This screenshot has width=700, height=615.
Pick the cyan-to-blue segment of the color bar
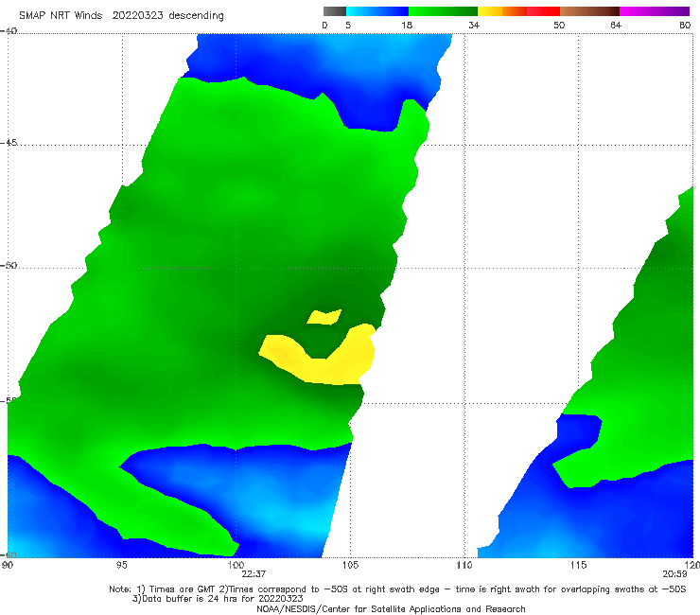click(377, 11)
